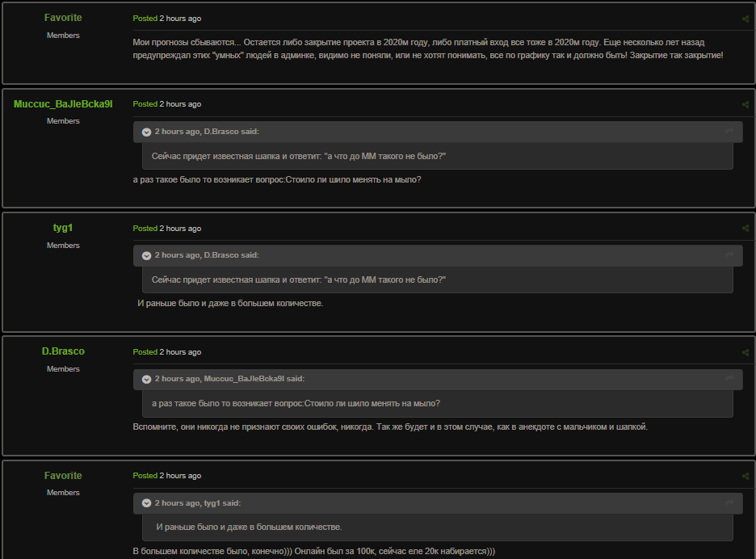Collapse the D.Brasco quote inside tyg1's post
Screen dimensions: 756x559
[x=146, y=255]
